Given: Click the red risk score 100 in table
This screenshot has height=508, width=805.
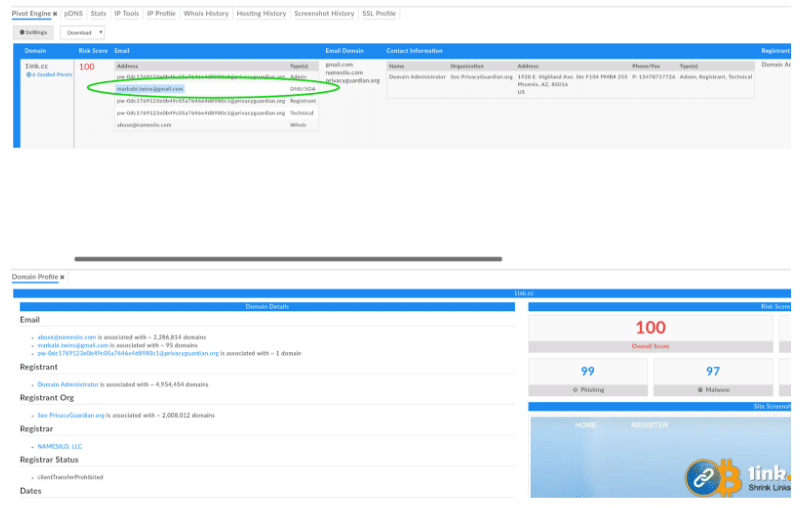Looking at the screenshot, I should 87,67.
